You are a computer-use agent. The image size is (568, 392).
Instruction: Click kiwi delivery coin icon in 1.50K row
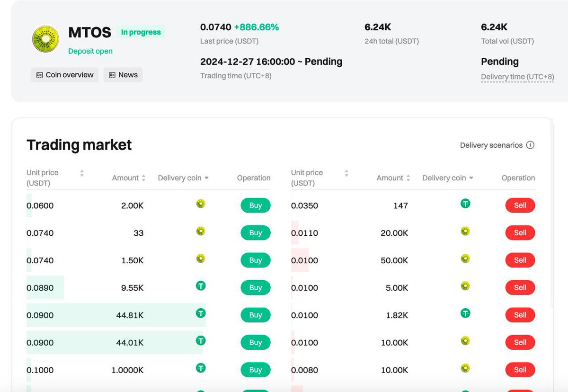pos(201,258)
